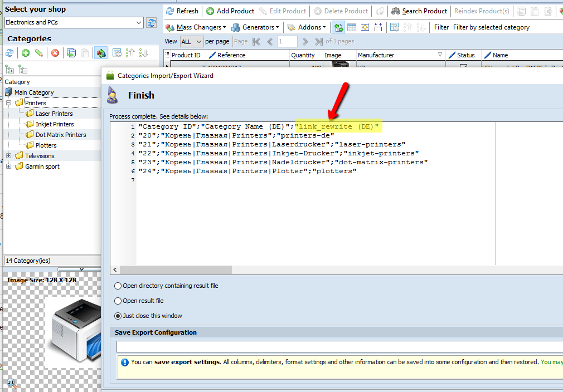Click the Add Product button

230,11
